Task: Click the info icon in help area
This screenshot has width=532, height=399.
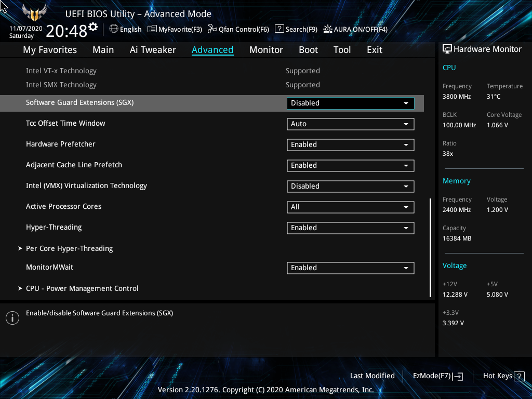Action: pyautogui.click(x=12, y=318)
